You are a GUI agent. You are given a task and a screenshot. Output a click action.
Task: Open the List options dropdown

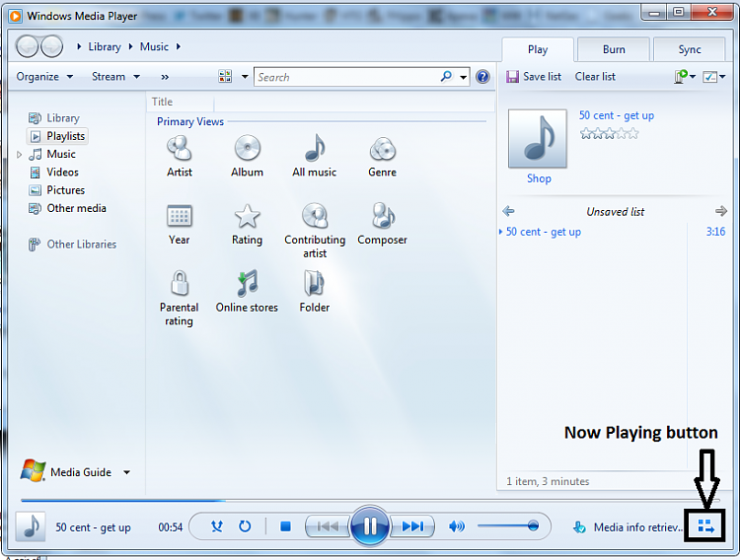(714, 77)
